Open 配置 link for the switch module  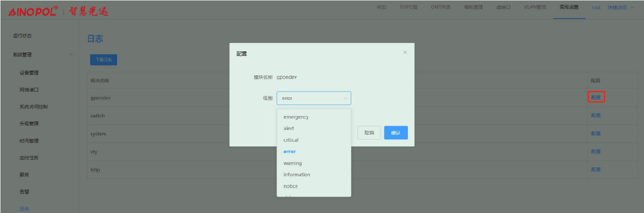pos(596,116)
